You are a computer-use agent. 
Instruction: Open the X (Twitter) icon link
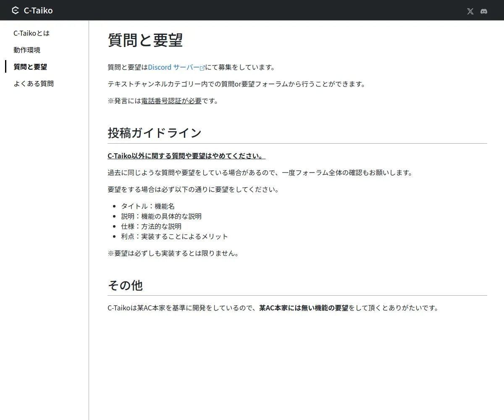pos(470,11)
